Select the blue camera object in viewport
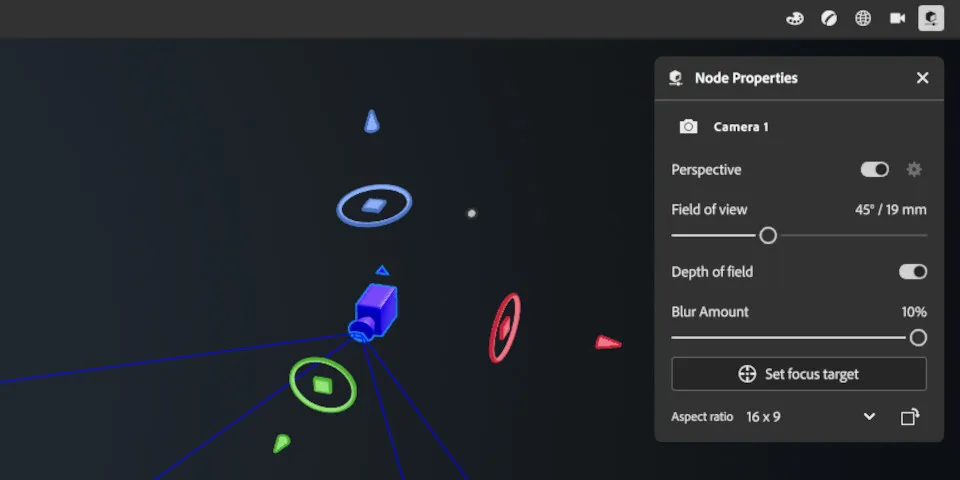Screen dimensions: 960x480 (x=373, y=312)
